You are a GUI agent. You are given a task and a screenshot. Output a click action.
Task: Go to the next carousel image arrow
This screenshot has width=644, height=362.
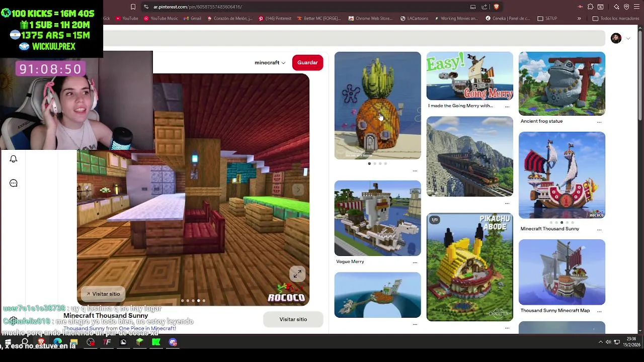click(298, 190)
